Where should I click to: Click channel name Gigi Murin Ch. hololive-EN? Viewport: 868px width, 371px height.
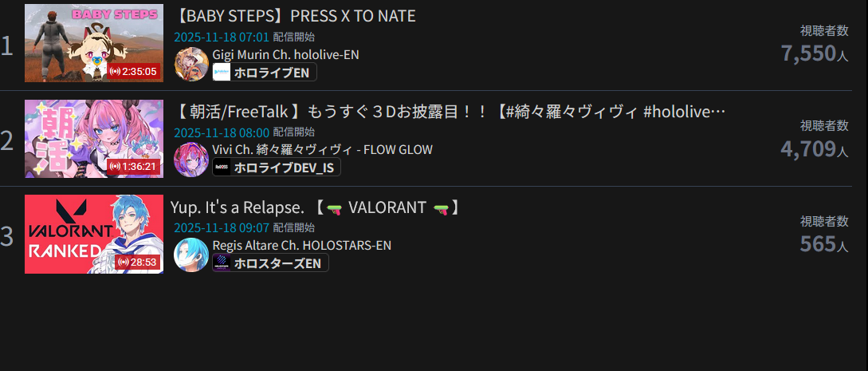pyautogui.click(x=285, y=55)
